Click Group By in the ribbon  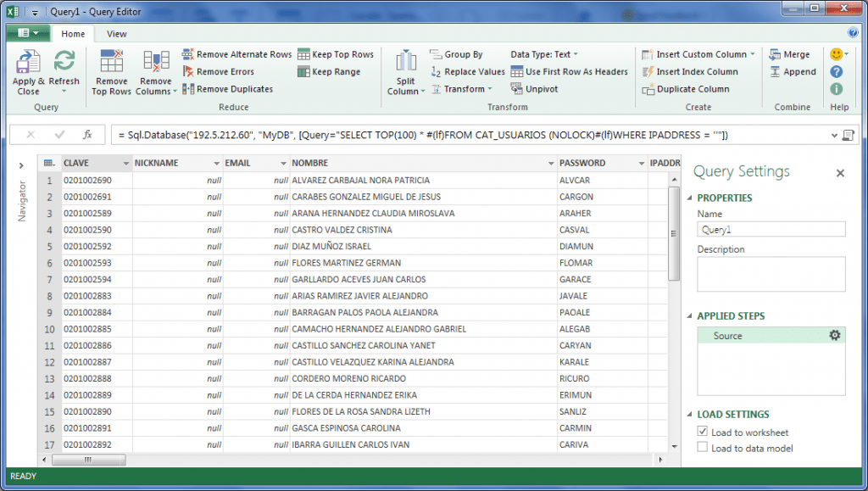[x=456, y=54]
